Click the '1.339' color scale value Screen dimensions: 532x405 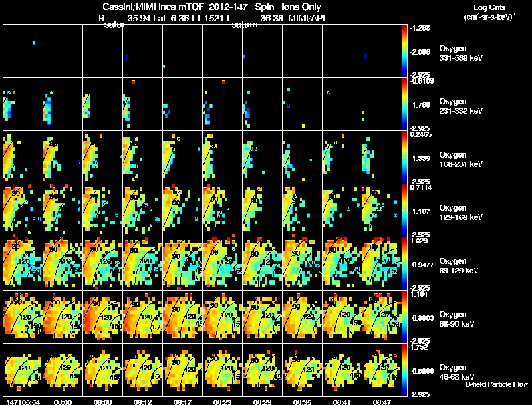tap(421, 158)
